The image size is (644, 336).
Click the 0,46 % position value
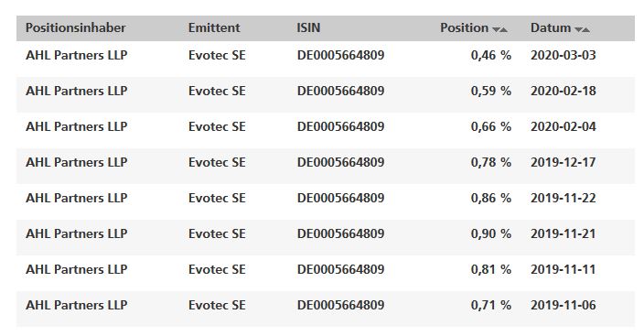click(491, 55)
